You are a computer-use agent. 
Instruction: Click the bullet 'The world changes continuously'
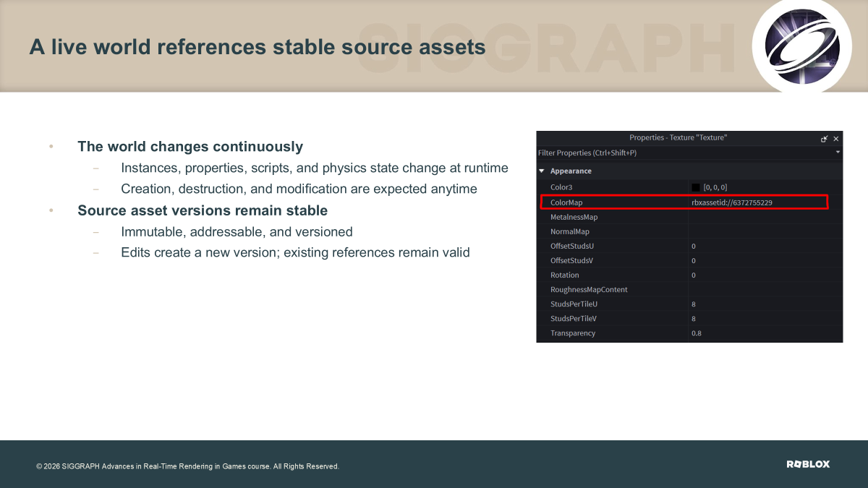coord(190,146)
